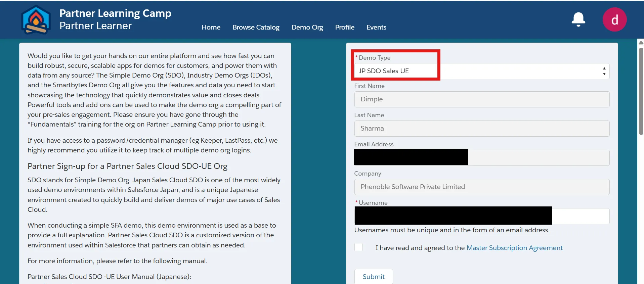Open the notifications bell
644x284 pixels.
(x=578, y=19)
